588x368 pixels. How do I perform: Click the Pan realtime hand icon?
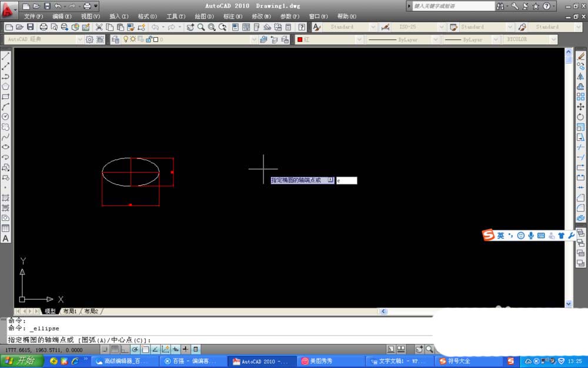pos(190,27)
